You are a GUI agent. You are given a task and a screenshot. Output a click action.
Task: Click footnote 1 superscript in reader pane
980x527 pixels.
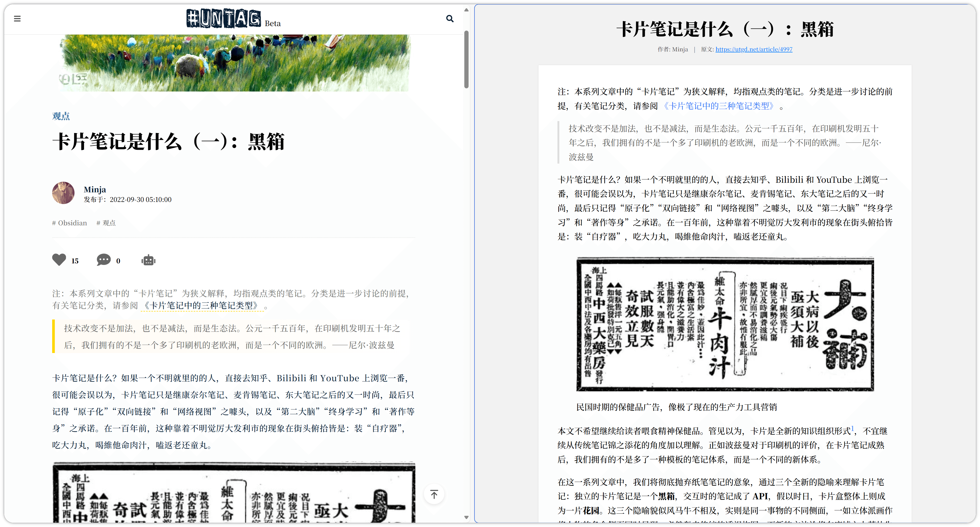coord(853,428)
